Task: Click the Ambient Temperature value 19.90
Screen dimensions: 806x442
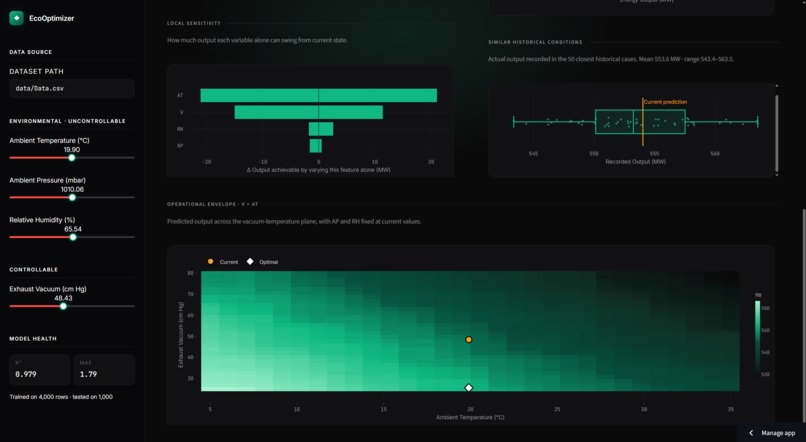Action: coord(71,150)
